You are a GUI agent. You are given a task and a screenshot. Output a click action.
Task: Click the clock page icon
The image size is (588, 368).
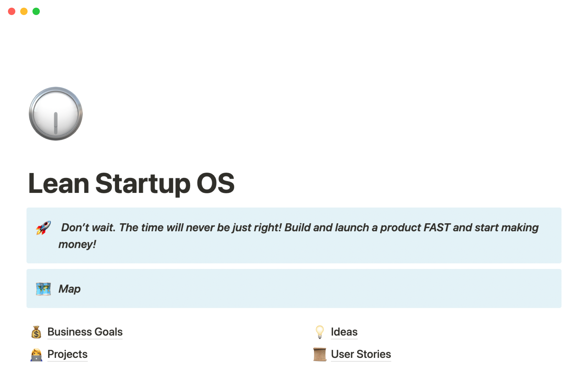point(56,114)
